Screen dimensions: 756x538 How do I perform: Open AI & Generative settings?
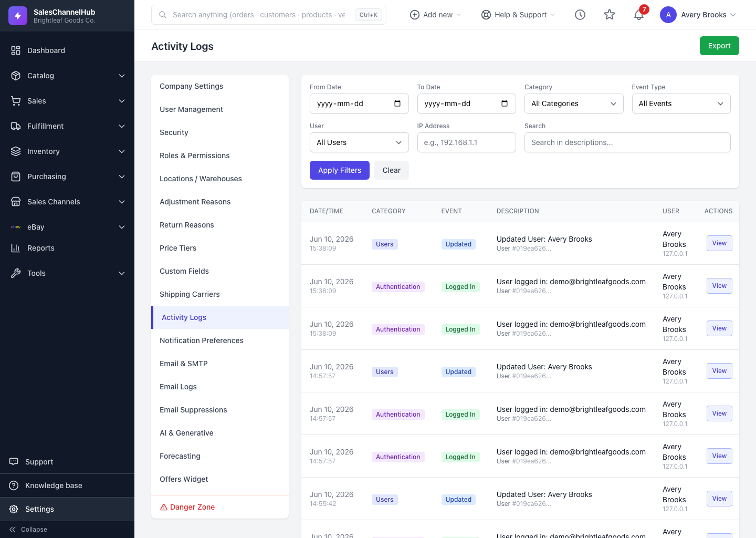[x=220, y=433]
